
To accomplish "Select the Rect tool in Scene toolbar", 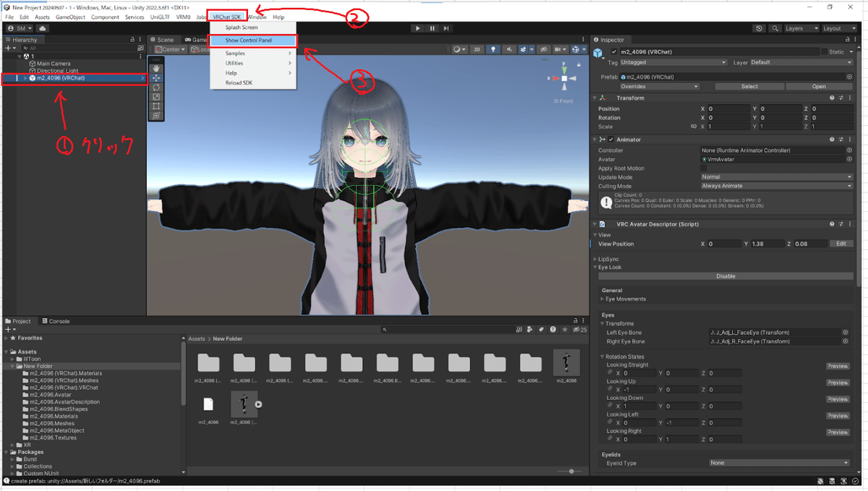I will pos(156,106).
